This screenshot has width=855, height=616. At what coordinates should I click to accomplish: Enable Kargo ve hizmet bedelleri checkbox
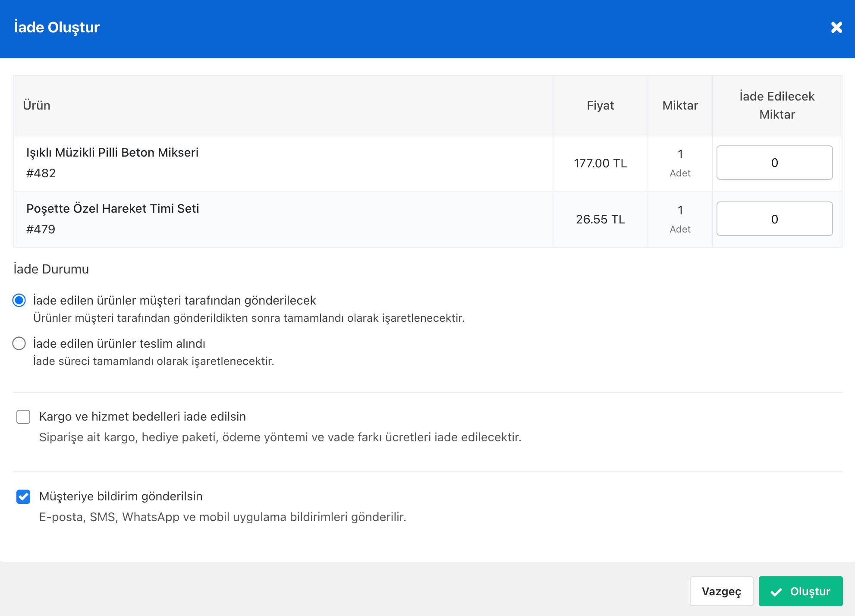(23, 417)
